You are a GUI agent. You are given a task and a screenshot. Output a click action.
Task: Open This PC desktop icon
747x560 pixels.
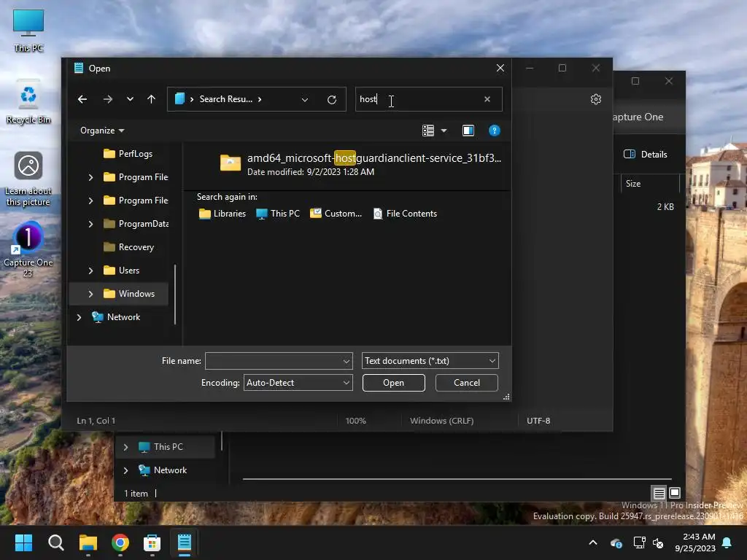[28, 31]
